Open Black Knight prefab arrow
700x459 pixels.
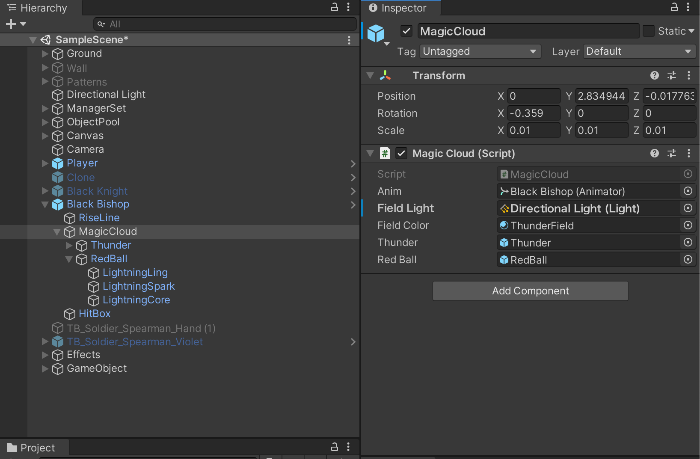coord(353,192)
